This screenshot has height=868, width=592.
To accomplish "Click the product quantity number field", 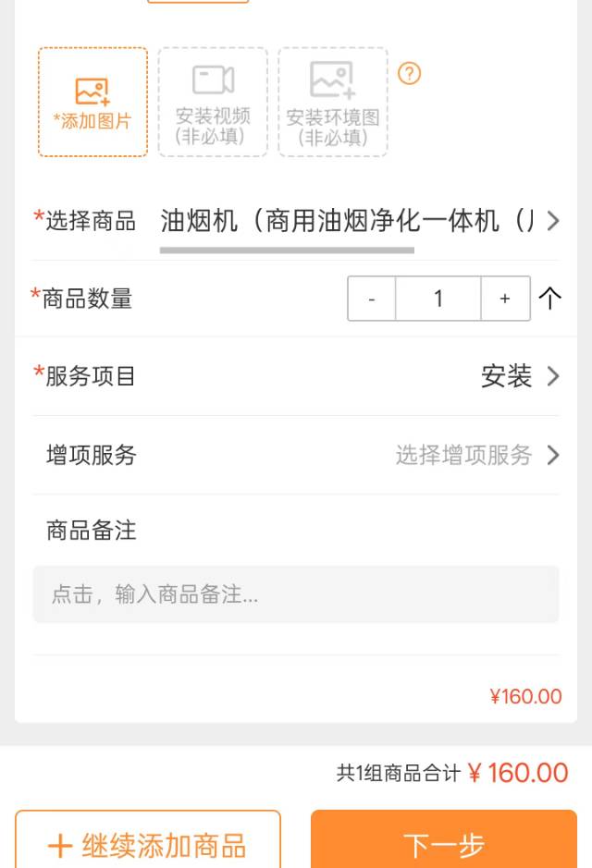I will point(438,299).
